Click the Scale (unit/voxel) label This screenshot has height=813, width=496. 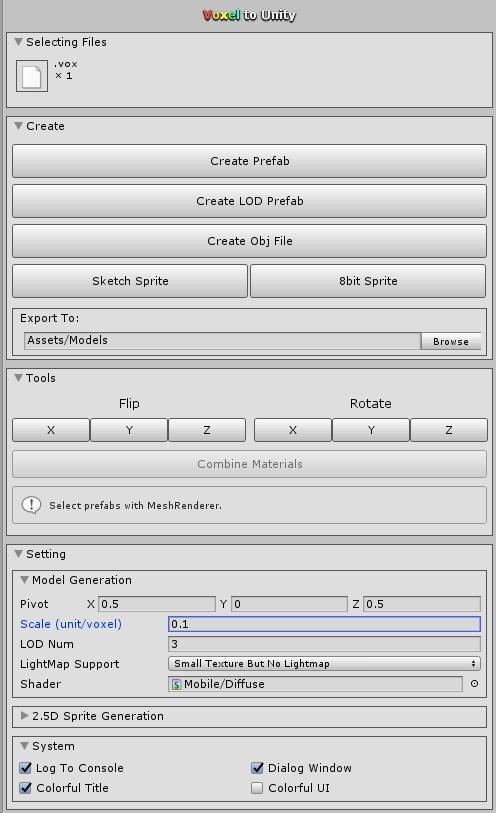coord(71,624)
